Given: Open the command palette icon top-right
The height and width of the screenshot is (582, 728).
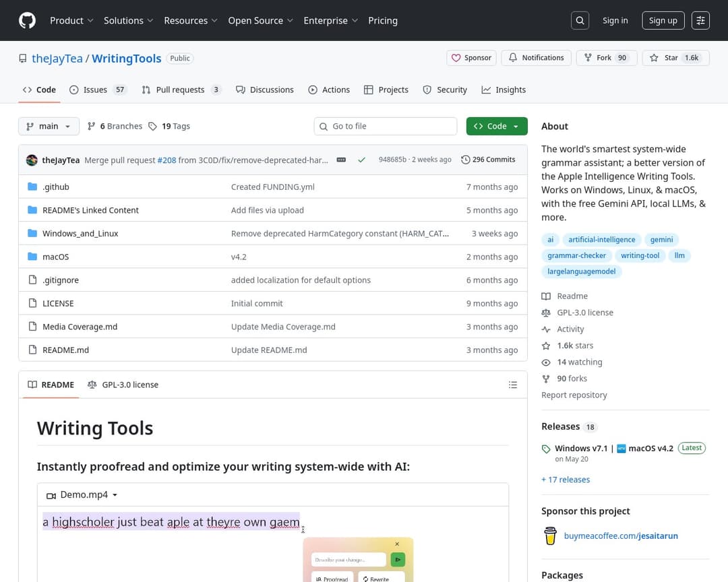Looking at the screenshot, I should tap(700, 20).
